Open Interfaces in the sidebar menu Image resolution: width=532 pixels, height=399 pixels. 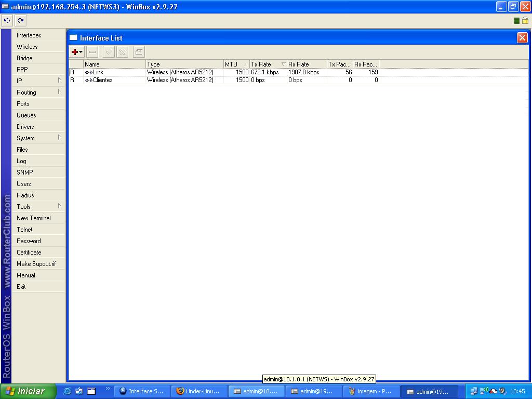click(38, 35)
